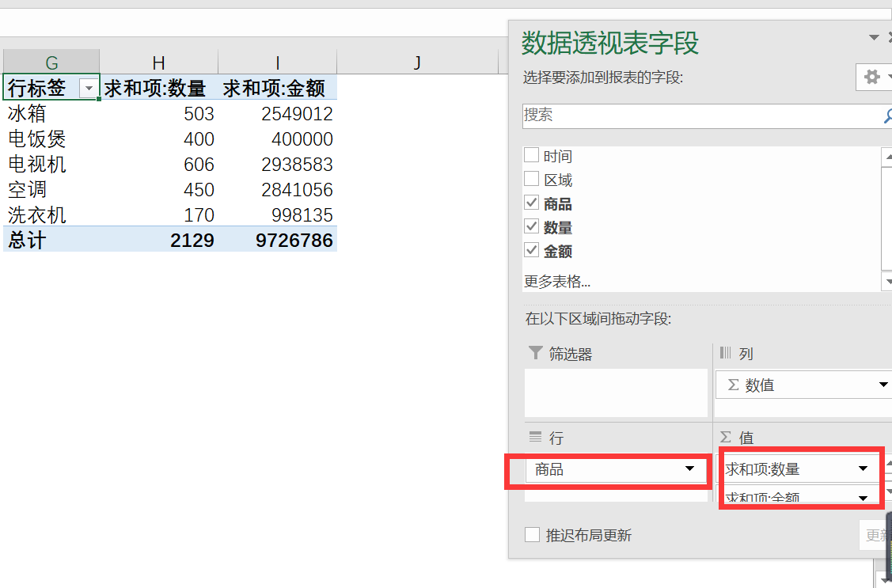Click cell with value 2938583
The image size is (892, 588).
[x=277, y=165]
